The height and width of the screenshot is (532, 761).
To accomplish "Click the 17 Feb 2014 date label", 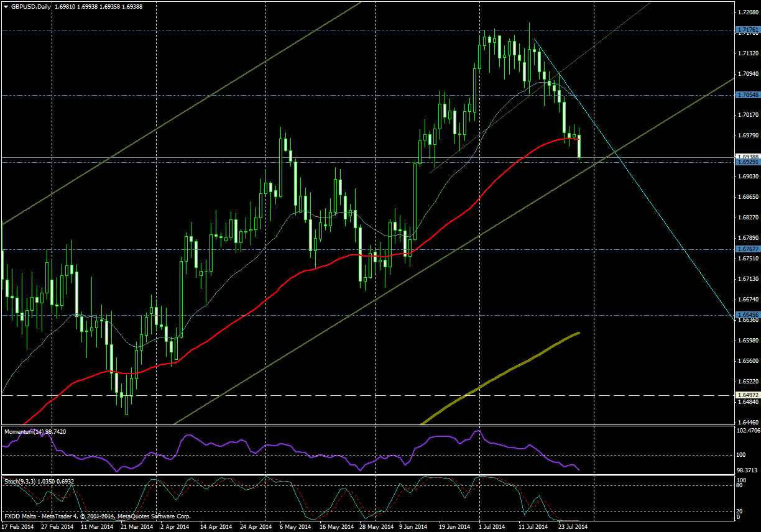I will tap(18, 526).
